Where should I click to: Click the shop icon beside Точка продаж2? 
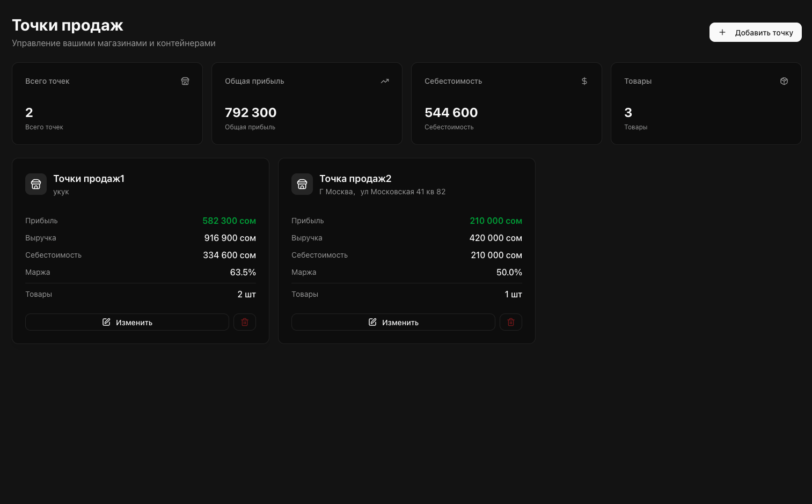[302, 184]
